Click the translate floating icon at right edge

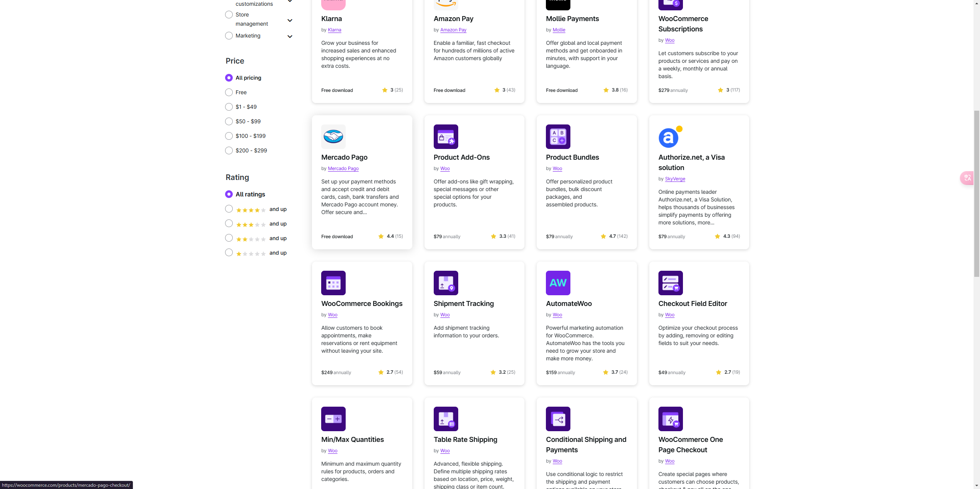click(x=967, y=178)
